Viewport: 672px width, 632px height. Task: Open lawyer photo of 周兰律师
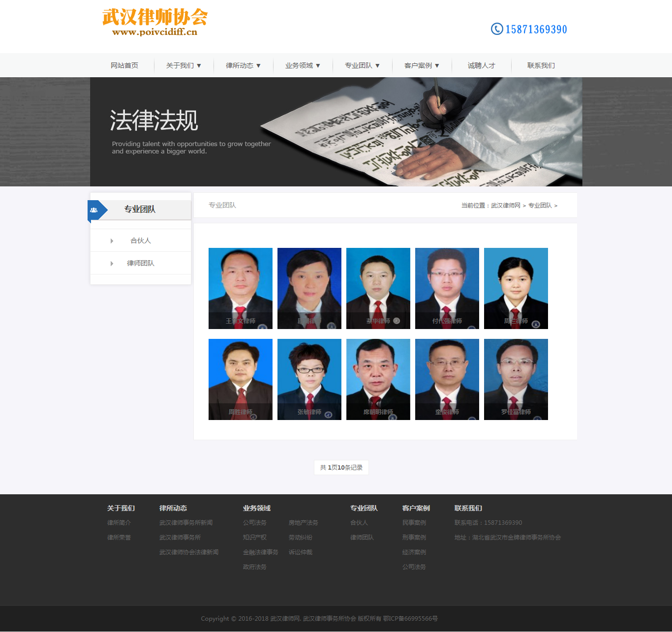point(516,288)
